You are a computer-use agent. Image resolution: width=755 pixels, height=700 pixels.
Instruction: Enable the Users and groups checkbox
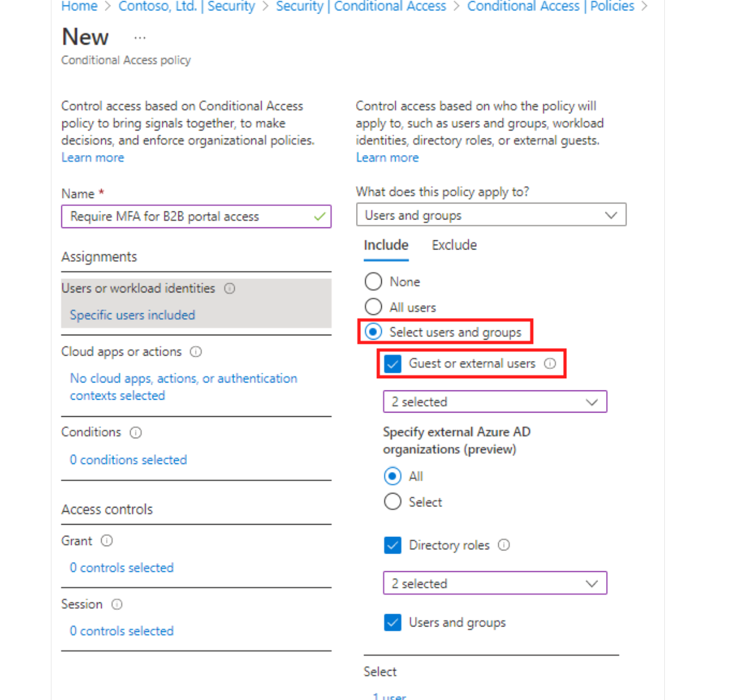pos(392,622)
